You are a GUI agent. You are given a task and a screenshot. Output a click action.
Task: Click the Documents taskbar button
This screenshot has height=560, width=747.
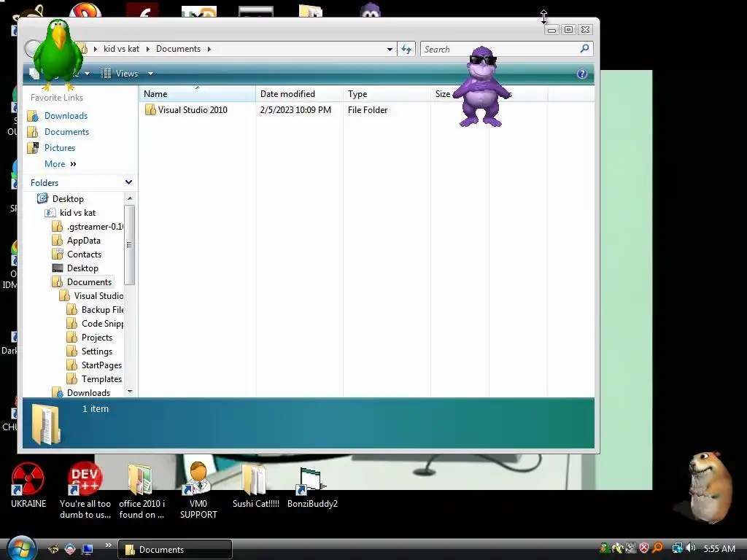pyautogui.click(x=175, y=550)
